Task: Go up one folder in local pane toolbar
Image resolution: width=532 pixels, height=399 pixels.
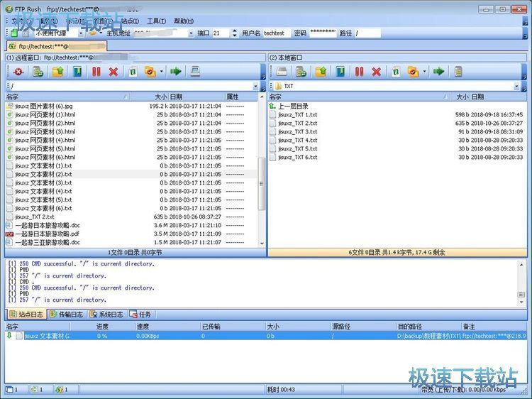Action: (x=321, y=72)
